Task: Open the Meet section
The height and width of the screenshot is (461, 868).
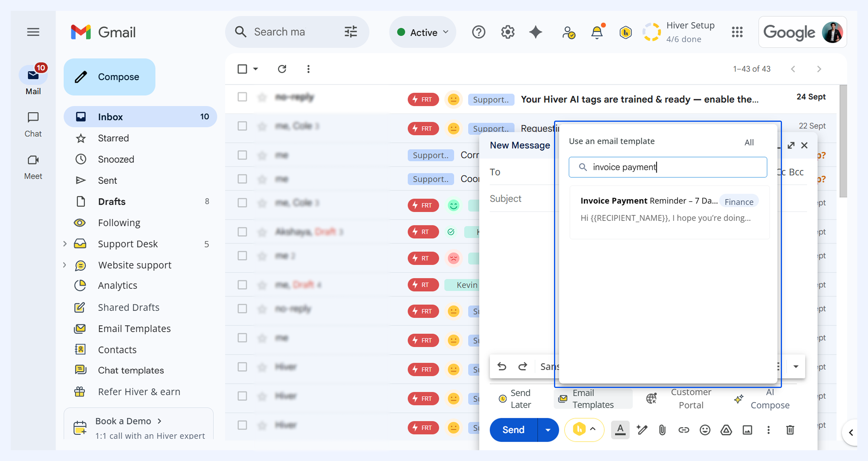Action: pos(33,167)
